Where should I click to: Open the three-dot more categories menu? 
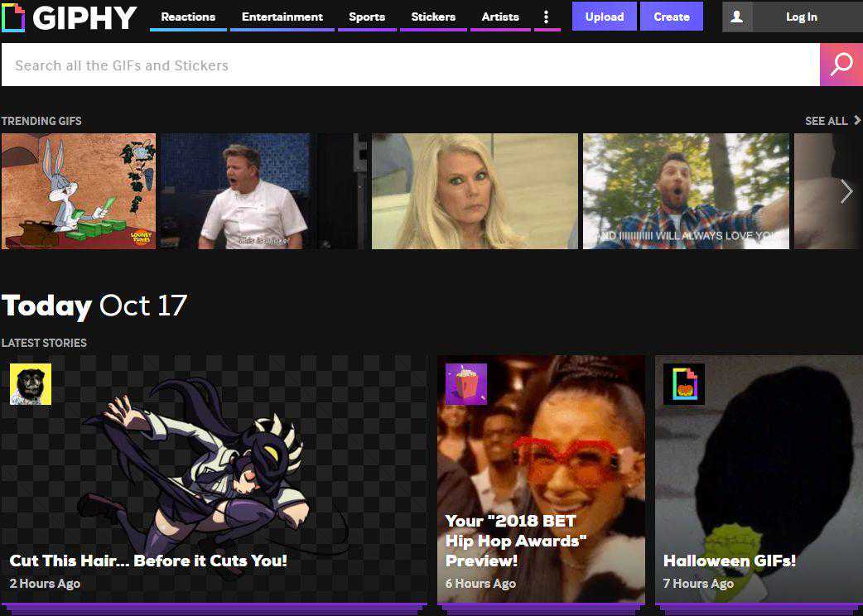[547, 17]
